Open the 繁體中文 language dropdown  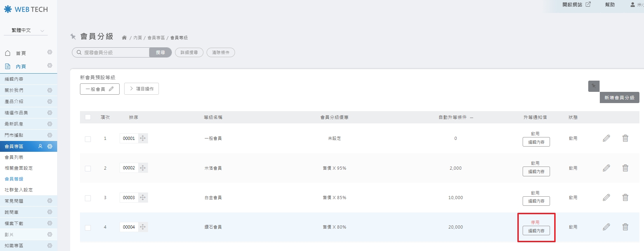point(26,30)
